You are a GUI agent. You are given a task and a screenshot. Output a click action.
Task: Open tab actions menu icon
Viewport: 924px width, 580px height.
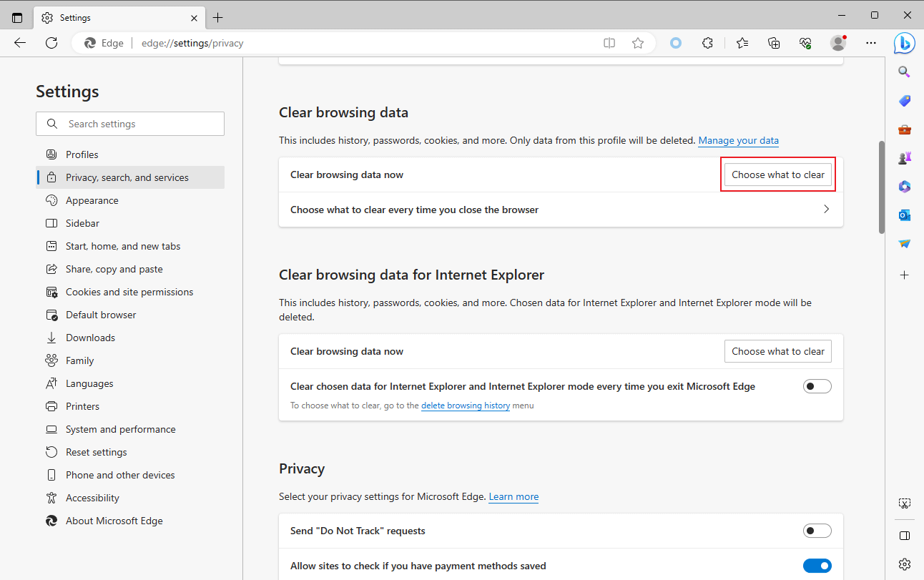17,18
